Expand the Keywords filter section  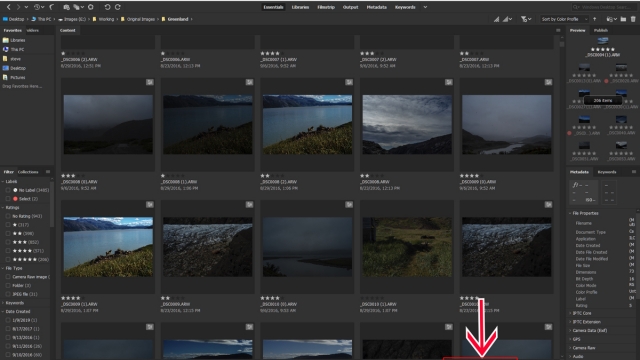(x=3, y=303)
